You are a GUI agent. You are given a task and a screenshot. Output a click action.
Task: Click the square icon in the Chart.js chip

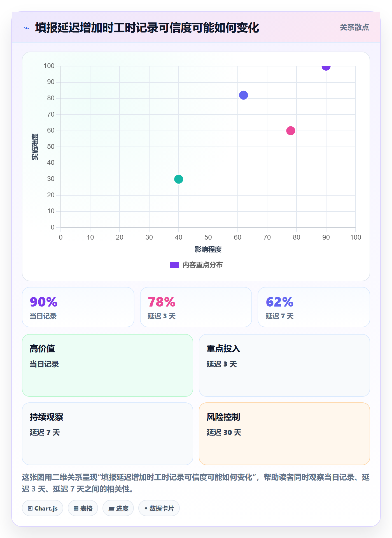pos(30,509)
